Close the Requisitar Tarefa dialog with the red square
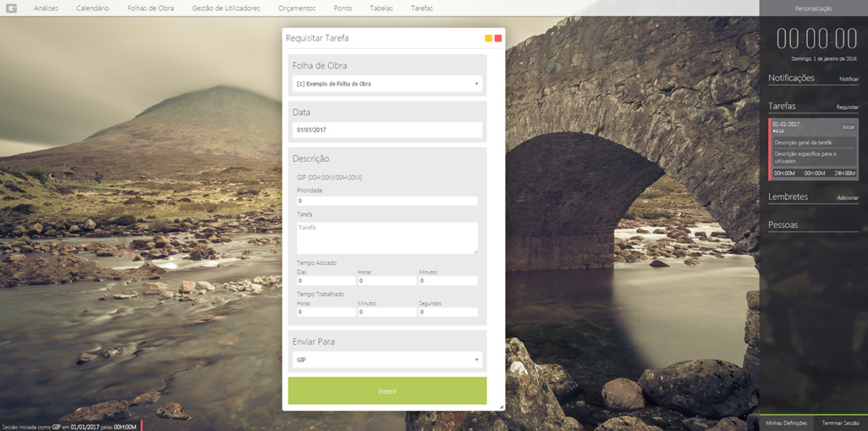868x431 pixels. [x=498, y=38]
